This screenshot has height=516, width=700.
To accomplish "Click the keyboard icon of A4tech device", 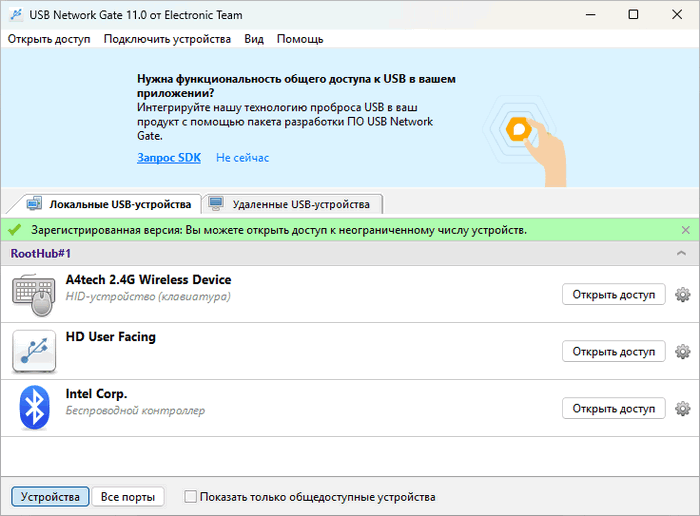I will (34, 295).
